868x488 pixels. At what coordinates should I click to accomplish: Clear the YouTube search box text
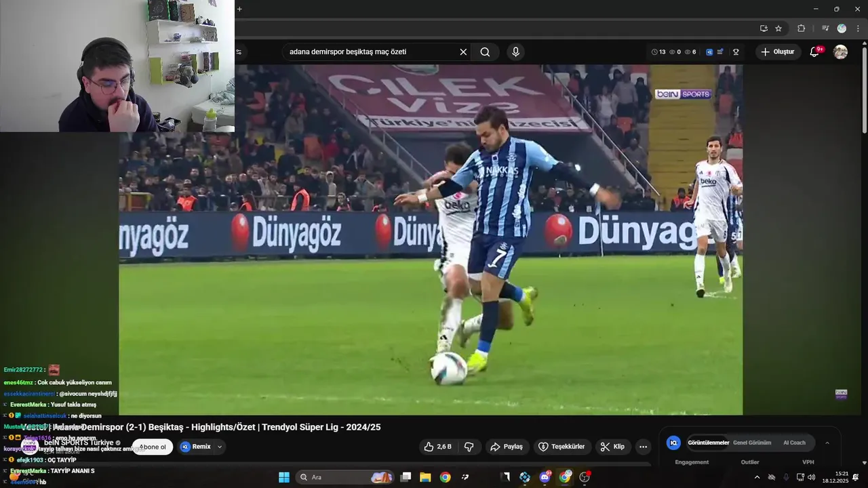(463, 52)
